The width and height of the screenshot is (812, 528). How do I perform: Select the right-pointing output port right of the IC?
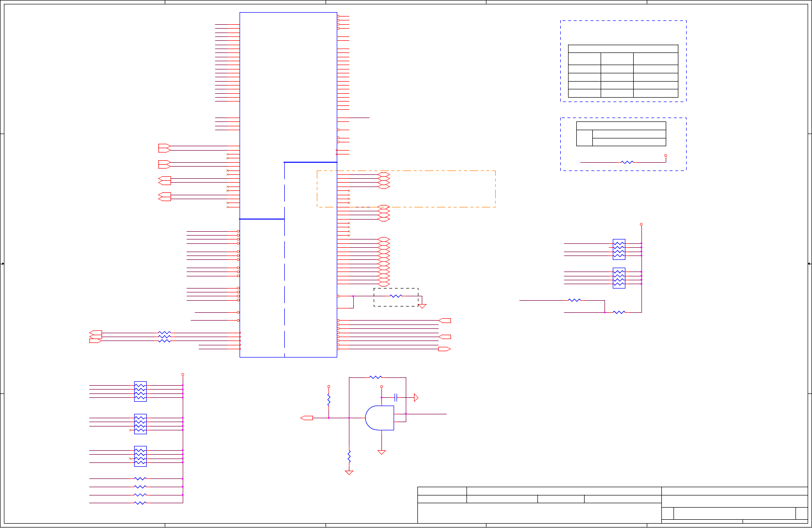(x=445, y=349)
